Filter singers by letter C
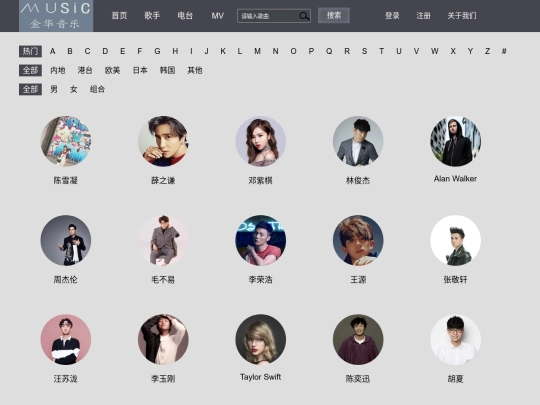 tap(87, 51)
